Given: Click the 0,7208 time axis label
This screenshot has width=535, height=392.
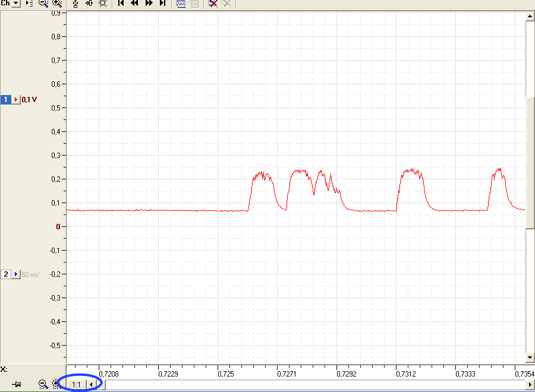Looking at the screenshot, I should 109,374.
